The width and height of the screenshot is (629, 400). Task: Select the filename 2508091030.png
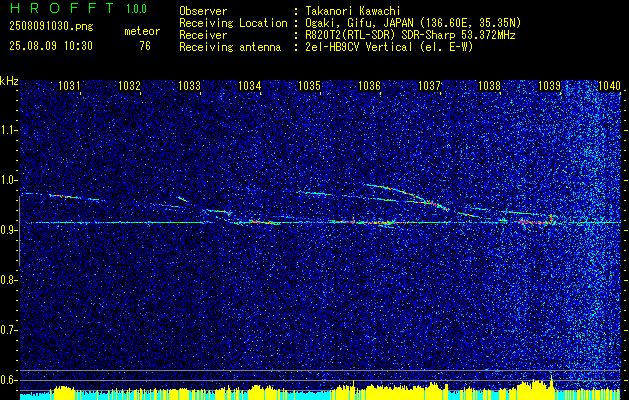click(51, 27)
